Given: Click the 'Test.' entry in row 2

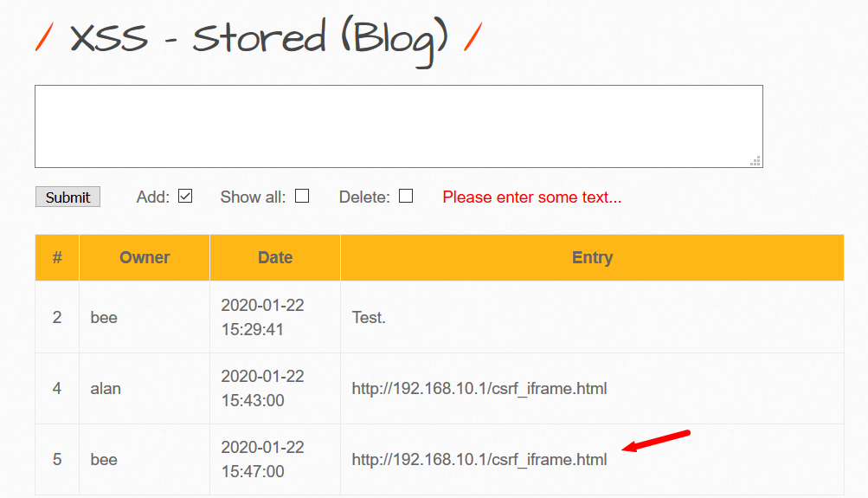Looking at the screenshot, I should pyautogui.click(x=369, y=318).
